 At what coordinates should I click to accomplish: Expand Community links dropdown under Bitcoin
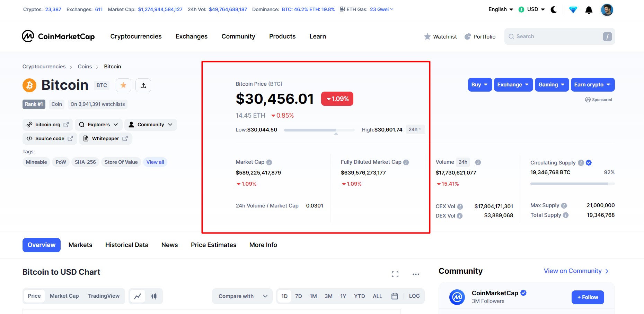click(x=150, y=125)
